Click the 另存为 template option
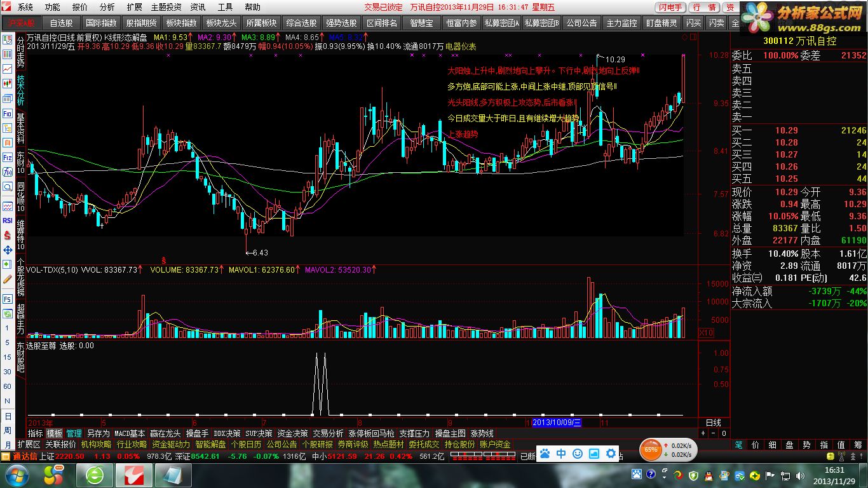The height and width of the screenshot is (488, 868). point(98,433)
